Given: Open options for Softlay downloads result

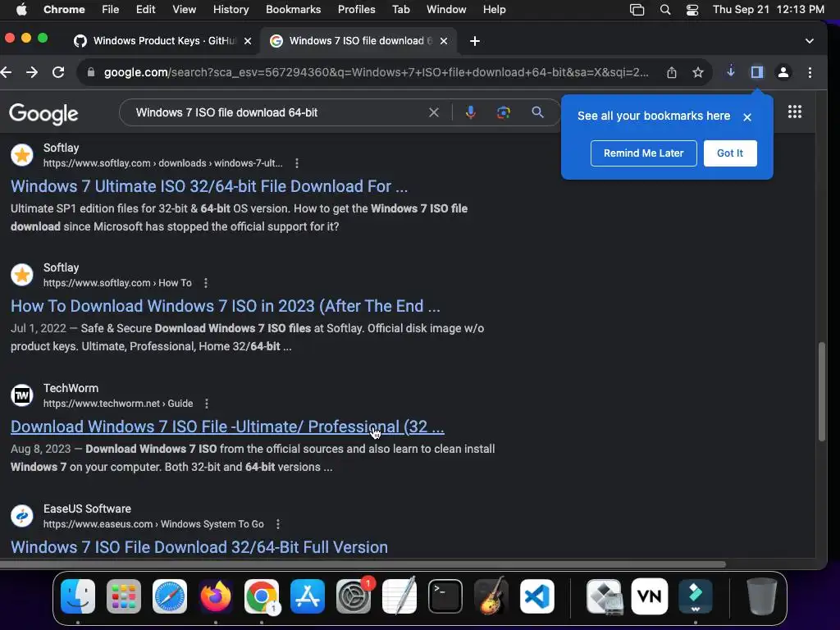Looking at the screenshot, I should [297, 163].
